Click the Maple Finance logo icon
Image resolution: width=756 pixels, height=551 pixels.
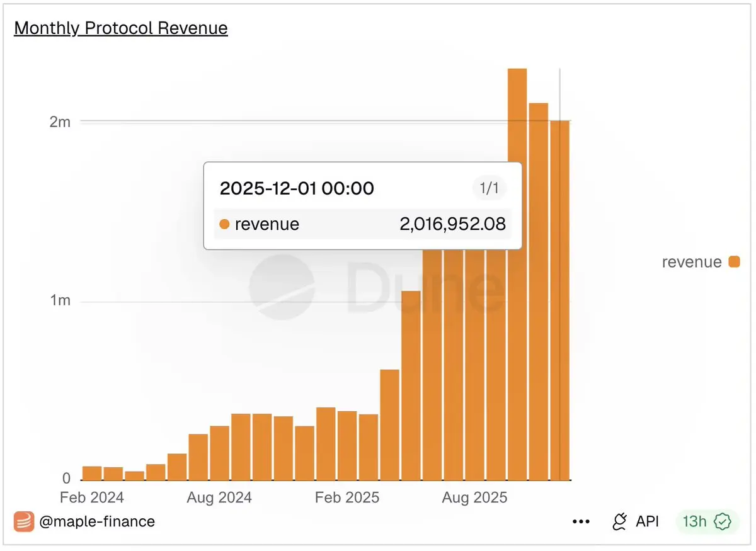click(24, 521)
